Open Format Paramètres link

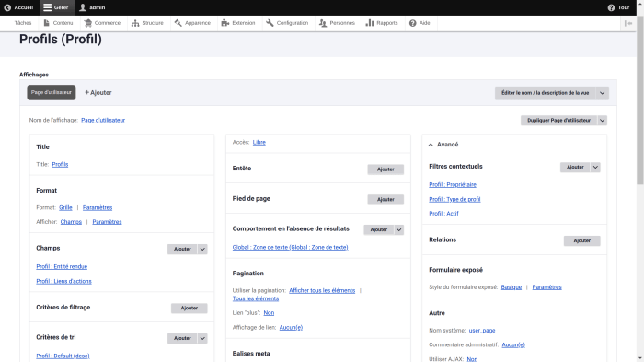(x=98, y=208)
